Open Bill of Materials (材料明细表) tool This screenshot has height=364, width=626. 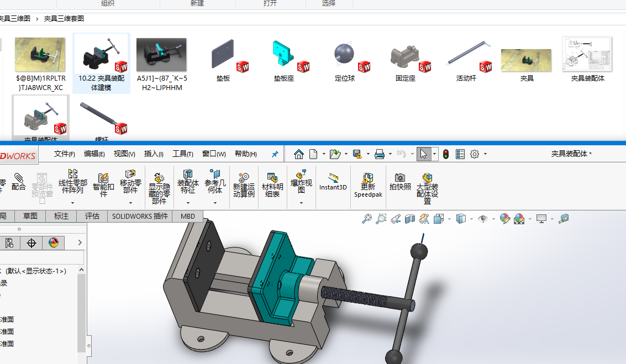pyautogui.click(x=272, y=185)
